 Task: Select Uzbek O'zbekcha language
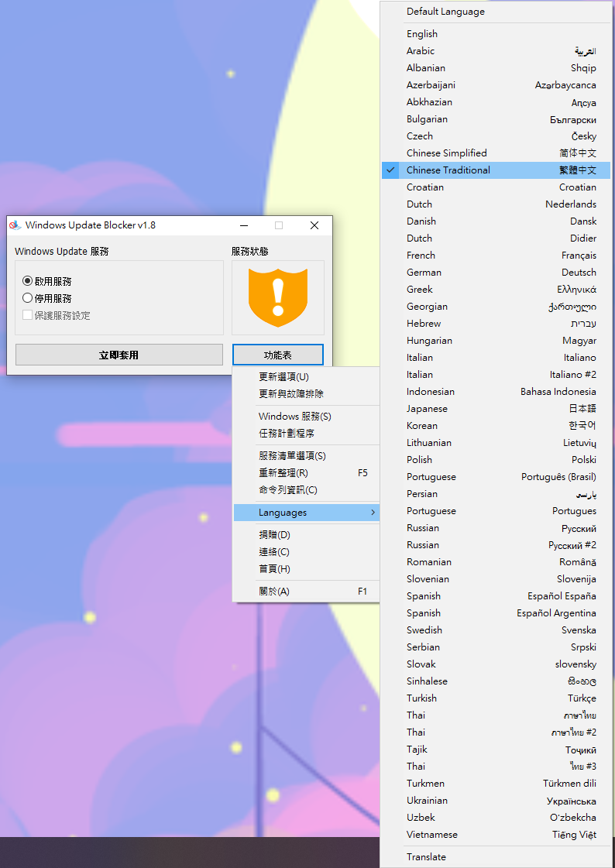coord(496,818)
